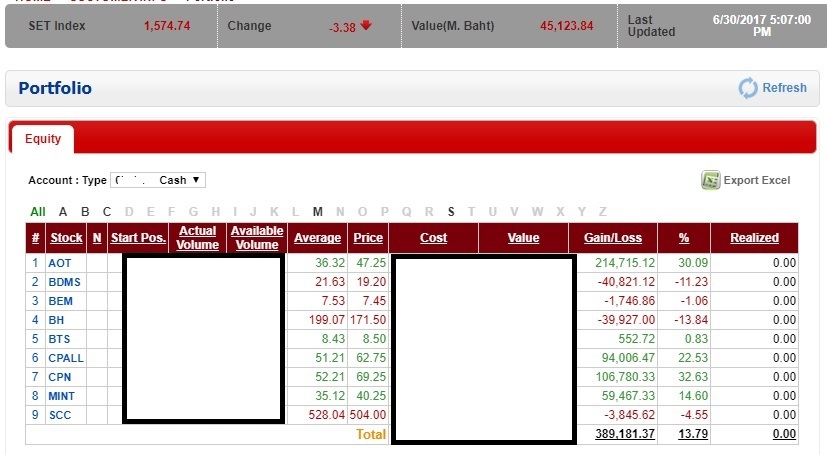Click the Refresh link text
This screenshot has height=455, width=827.
point(784,88)
